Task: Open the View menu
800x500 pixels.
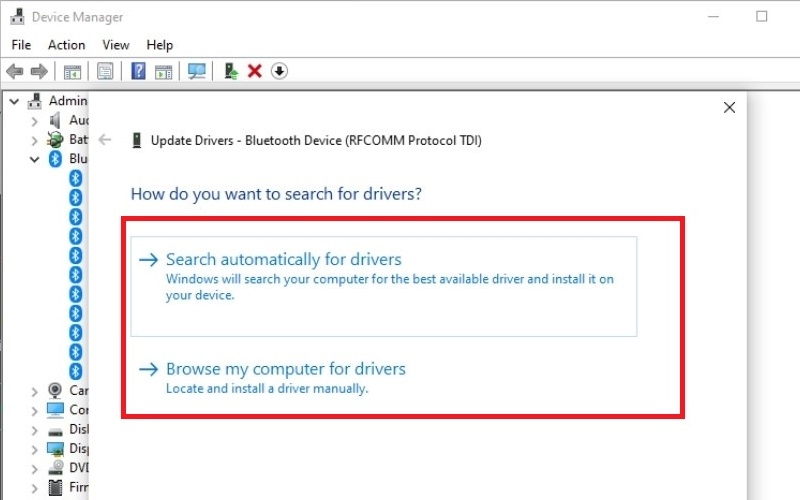Action: coord(116,45)
